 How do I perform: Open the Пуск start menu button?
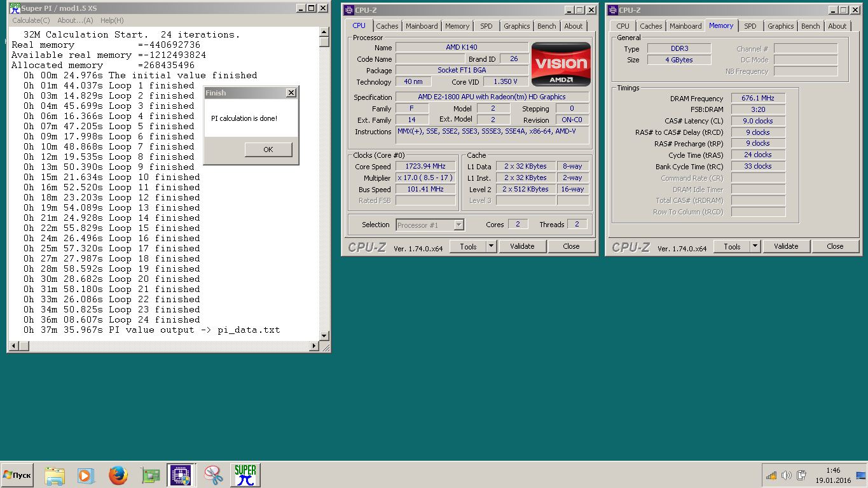17,475
